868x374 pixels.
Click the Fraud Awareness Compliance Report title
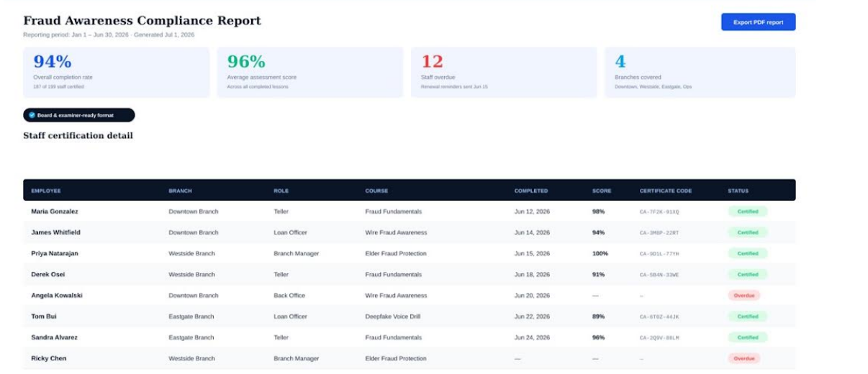pos(142,21)
